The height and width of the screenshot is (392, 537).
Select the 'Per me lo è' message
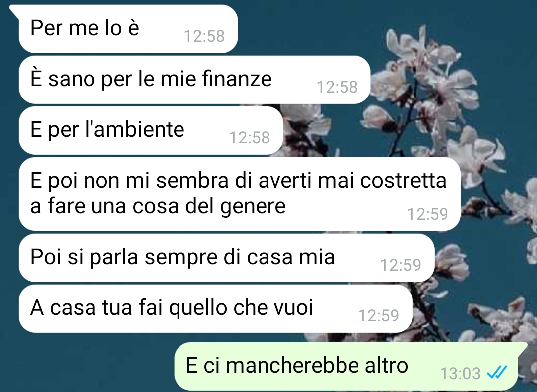click(128, 29)
